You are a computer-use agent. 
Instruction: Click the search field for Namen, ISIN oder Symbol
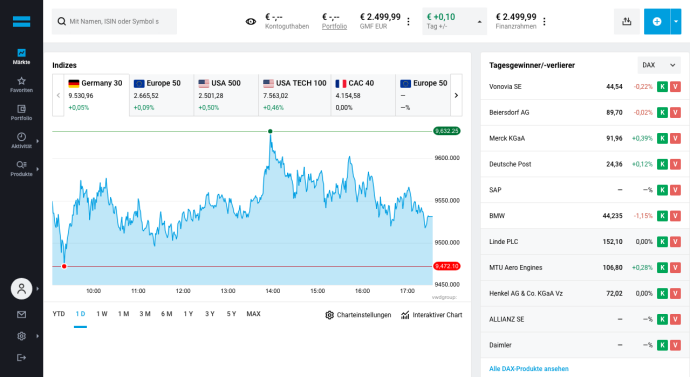[114, 21]
